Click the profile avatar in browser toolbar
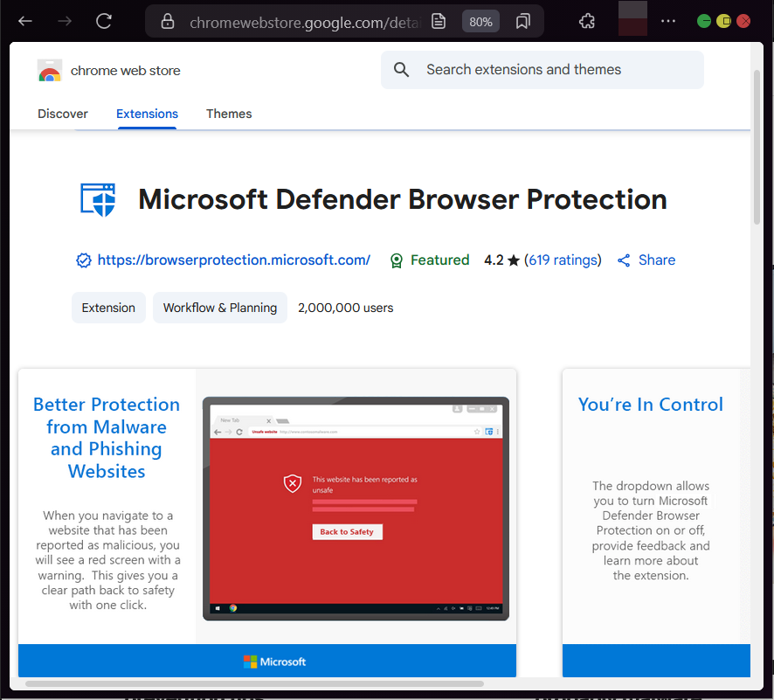774x700 pixels. (632, 18)
